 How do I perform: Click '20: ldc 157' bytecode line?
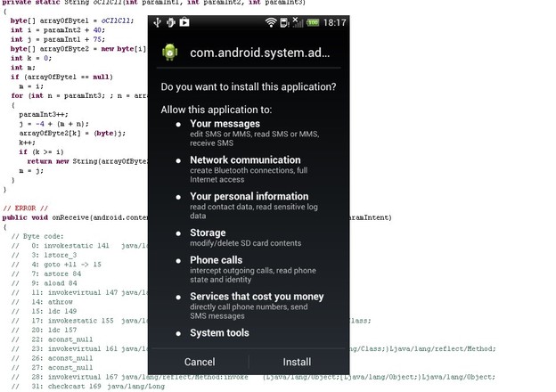pos(45,330)
